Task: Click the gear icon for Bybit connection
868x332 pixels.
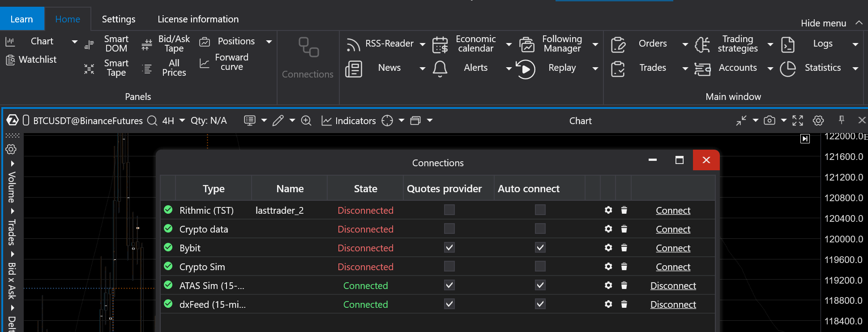Action: click(x=608, y=248)
